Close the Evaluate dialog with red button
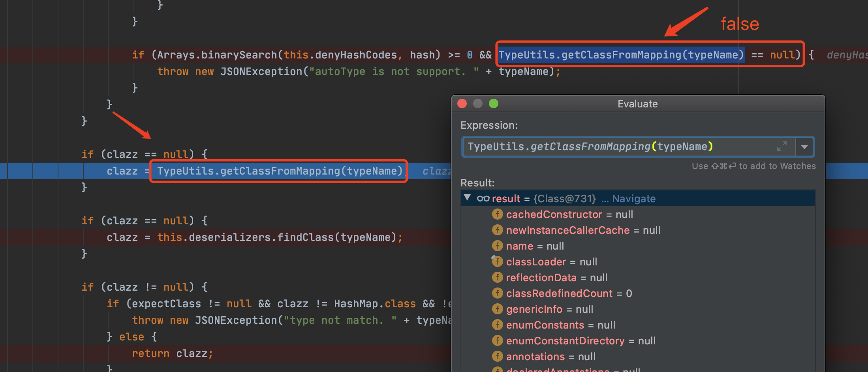Viewport: 868px width, 372px height. click(x=462, y=103)
